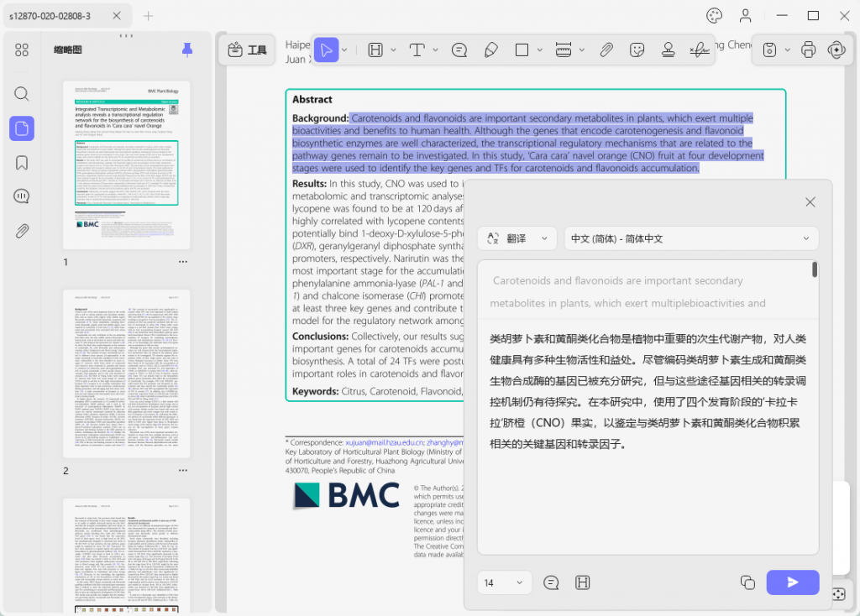This screenshot has width=860, height=616.
Task: Expand the pointer tool dropdown arrow
Action: 344,50
